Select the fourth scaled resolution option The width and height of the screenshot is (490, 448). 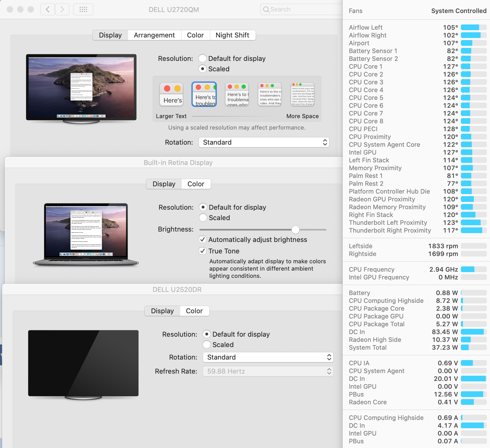(x=270, y=94)
